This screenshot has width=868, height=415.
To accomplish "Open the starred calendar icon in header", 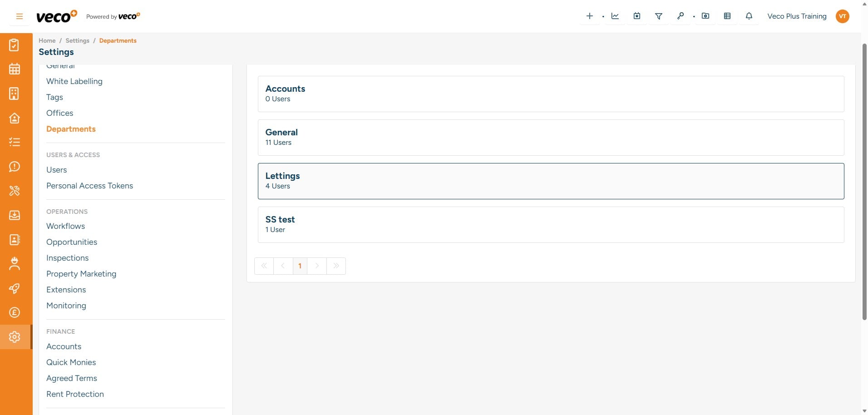I will (x=637, y=16).
